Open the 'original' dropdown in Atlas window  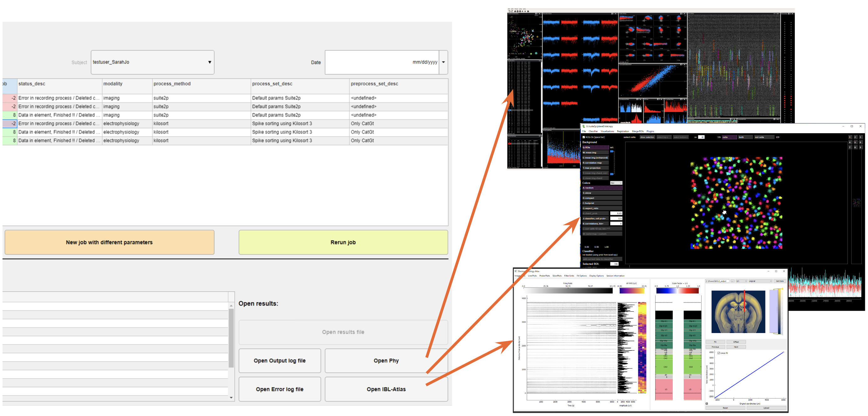pyautogui.click(x=760, y=281)
